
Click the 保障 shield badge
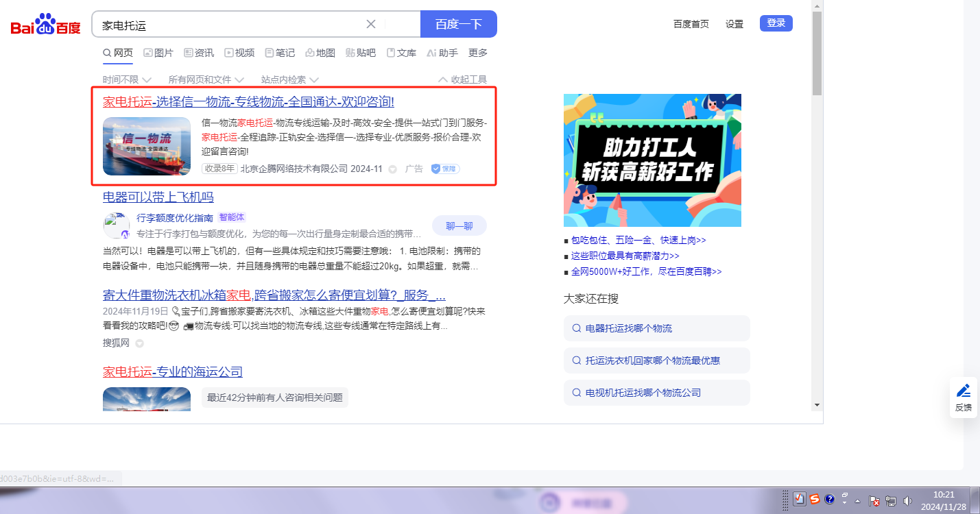(445, 169)
